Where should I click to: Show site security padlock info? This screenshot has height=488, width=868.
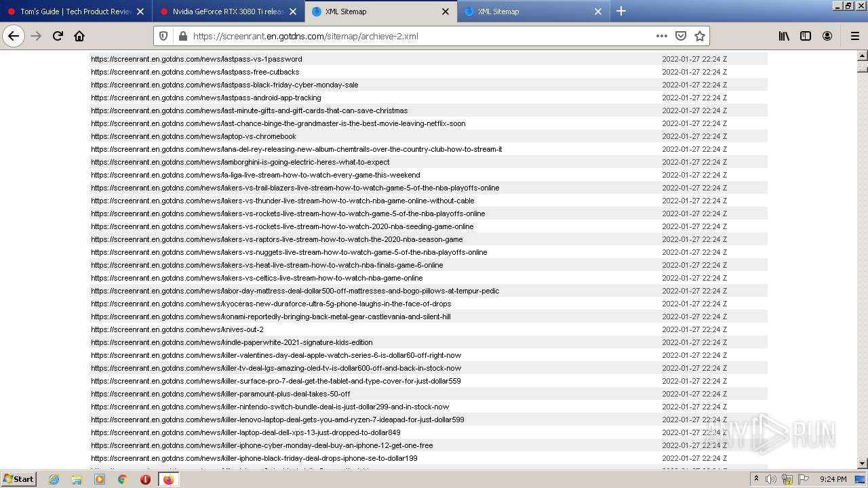pos(182,36)
